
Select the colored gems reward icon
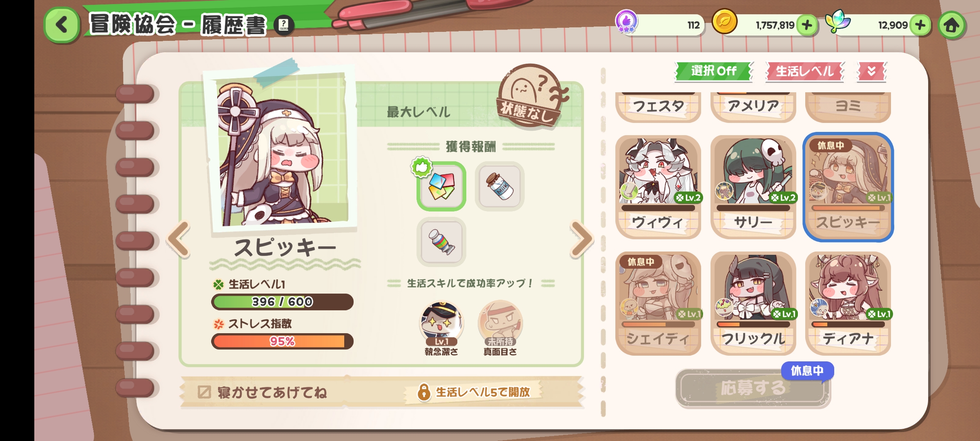(441, 186)
